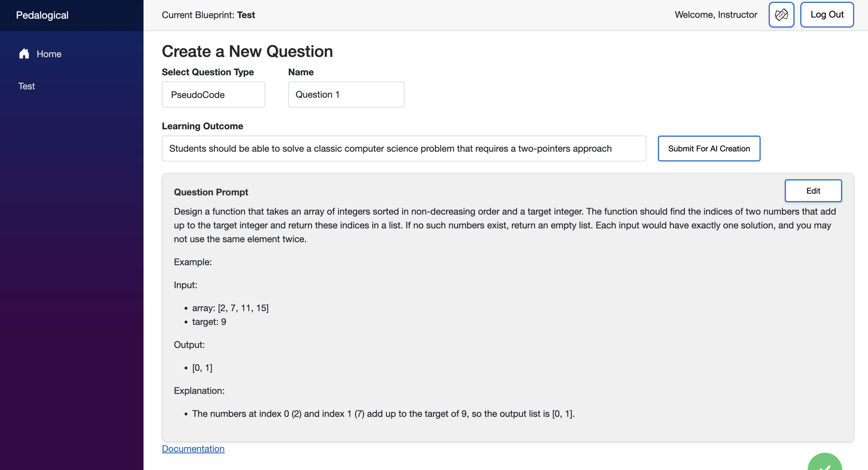Image resolution: width=868 pixels, height=470 pixels.
Task: Click into the Learning Outcome text field
Action: pos(404,149)
